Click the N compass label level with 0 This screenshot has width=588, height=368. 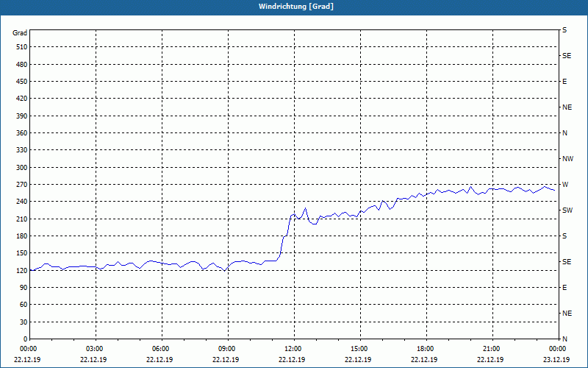click(x=564, y=339)
